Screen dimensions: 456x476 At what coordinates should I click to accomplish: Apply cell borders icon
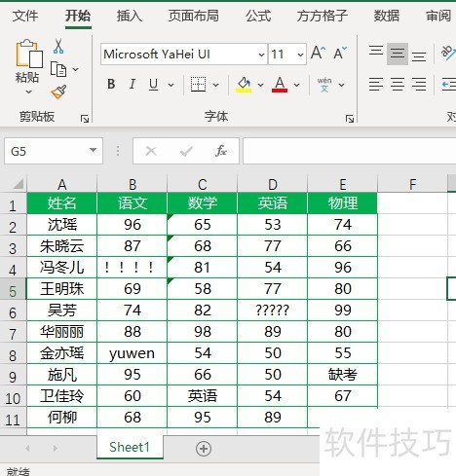[x=198, y=85]
